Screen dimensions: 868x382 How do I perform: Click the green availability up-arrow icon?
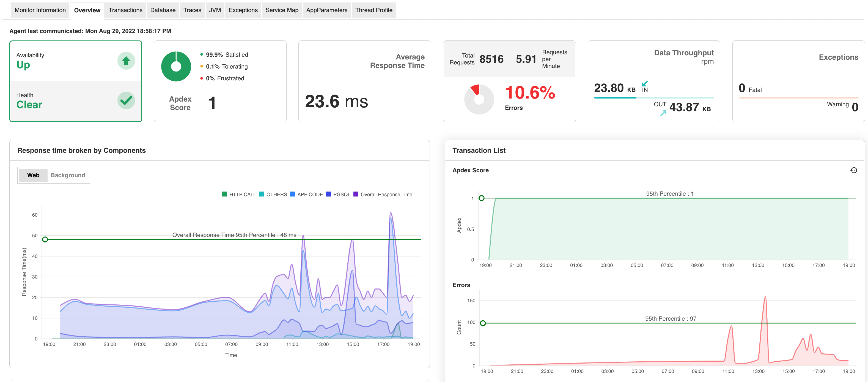126,61
